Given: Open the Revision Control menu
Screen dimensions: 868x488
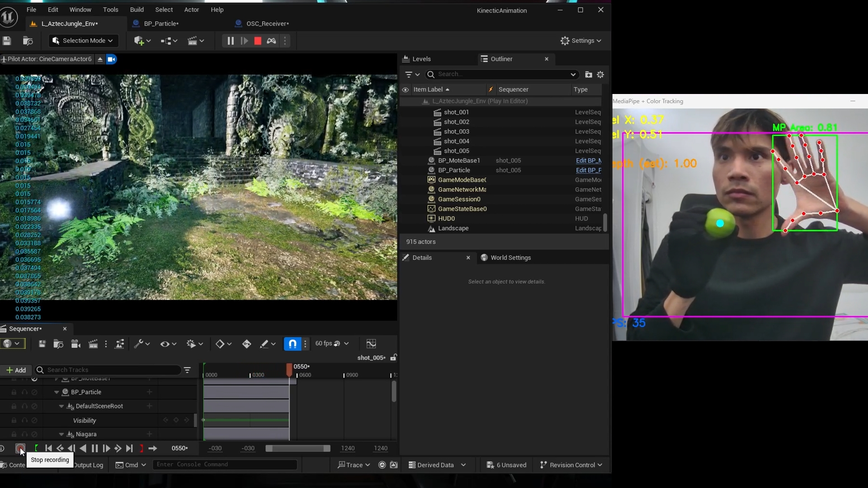Looking at the screenshot, I should pos(571,465).
